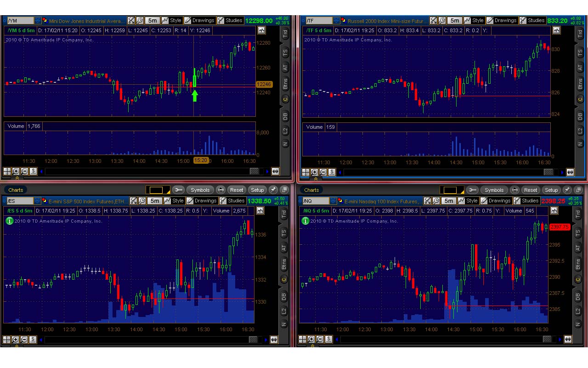Open the Studies menu of the /YM chart
Viewport: 588px width, 368px height.
(230, 21)
